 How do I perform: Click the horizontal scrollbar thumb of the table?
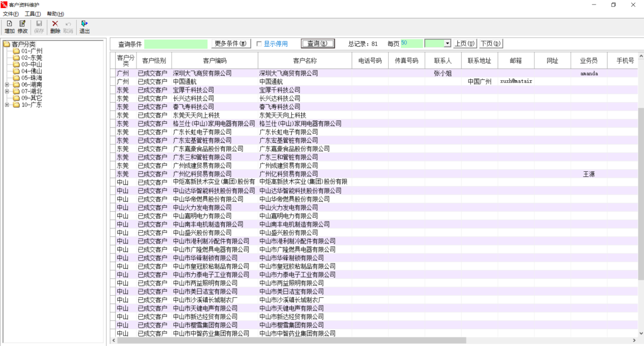point(291,340)
